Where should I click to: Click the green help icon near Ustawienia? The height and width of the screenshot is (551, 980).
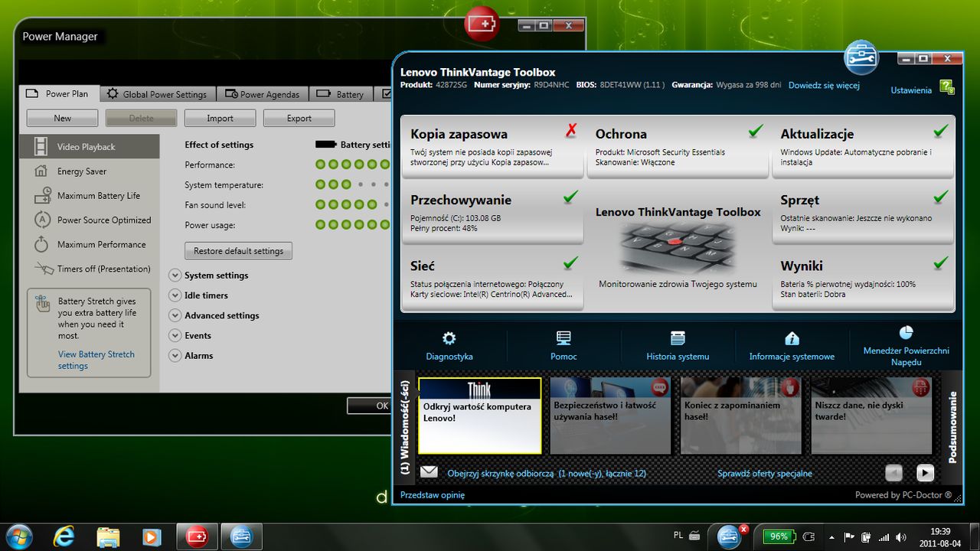point(947,87)
